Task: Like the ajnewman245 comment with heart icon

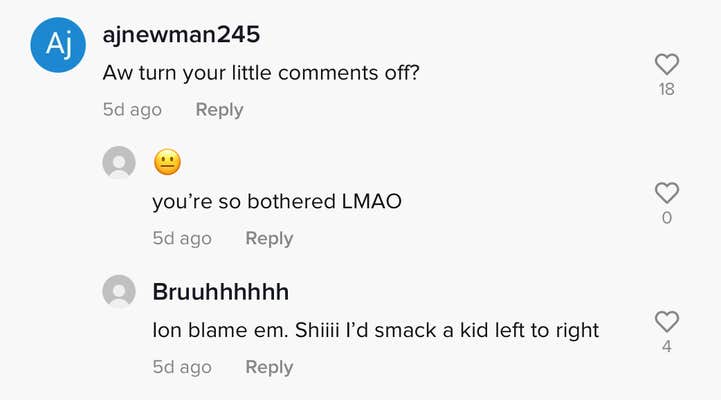Action: click(x=667, y=64)
